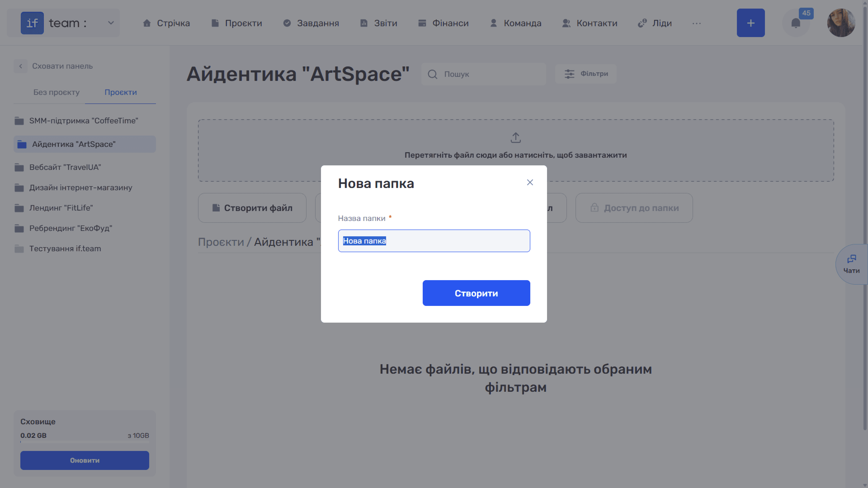
Task: Open the team workspace dropdown chevron
Action: click(x=111, y=23)
